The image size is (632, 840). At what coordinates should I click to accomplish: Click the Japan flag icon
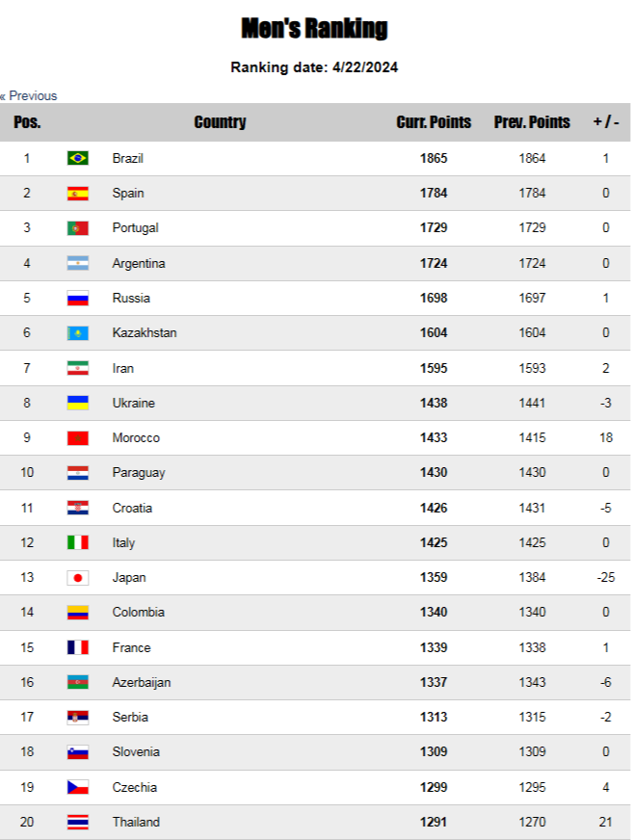tap(78, 578)
